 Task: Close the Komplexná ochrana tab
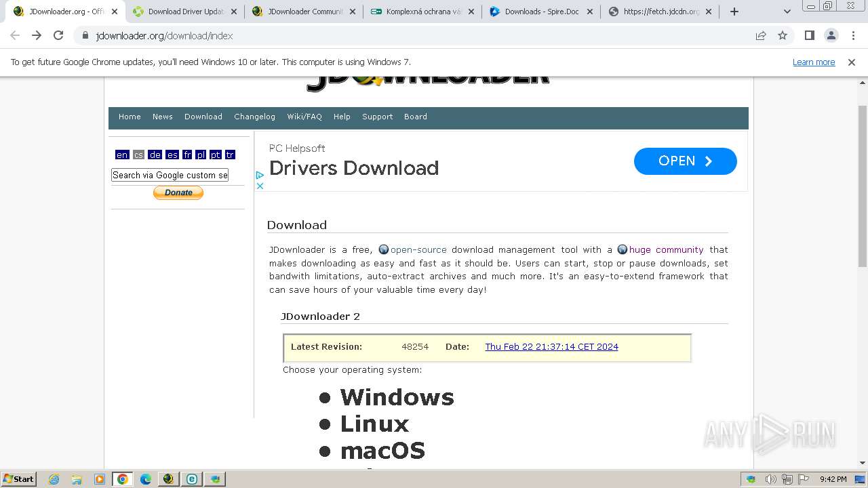pos(471,12)
